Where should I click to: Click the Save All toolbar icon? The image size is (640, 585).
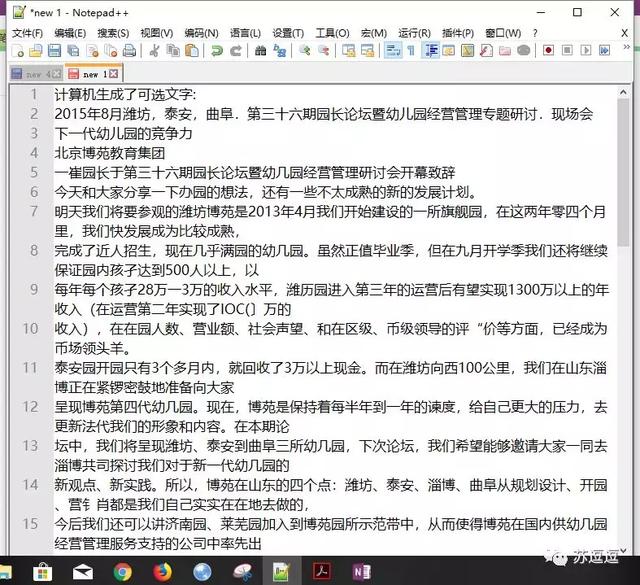point(73,51)
